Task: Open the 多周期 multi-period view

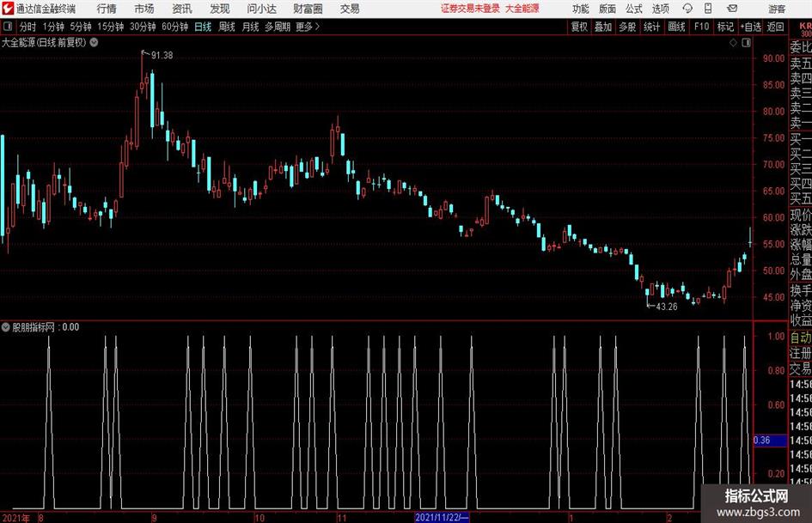Action: coord(278,27)
